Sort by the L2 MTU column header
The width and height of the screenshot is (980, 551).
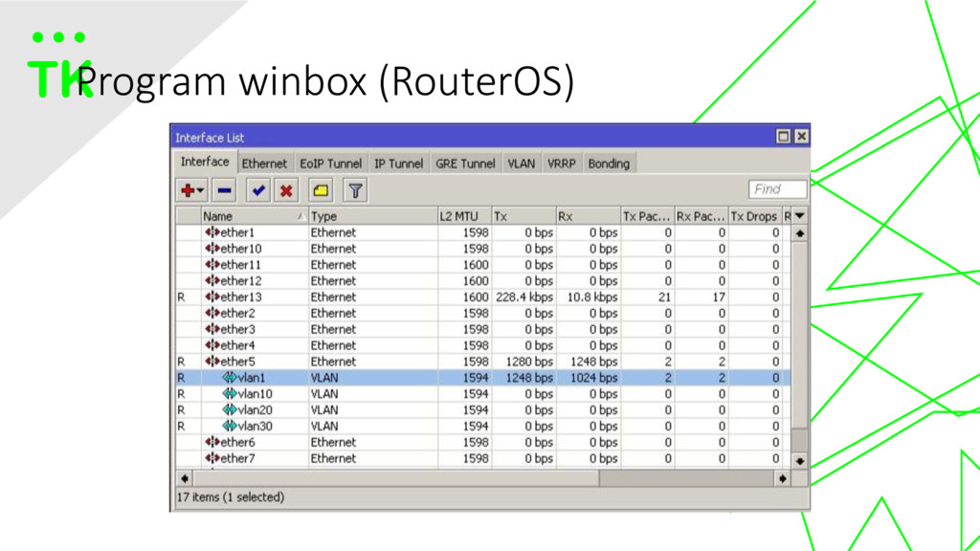[464, 216]
